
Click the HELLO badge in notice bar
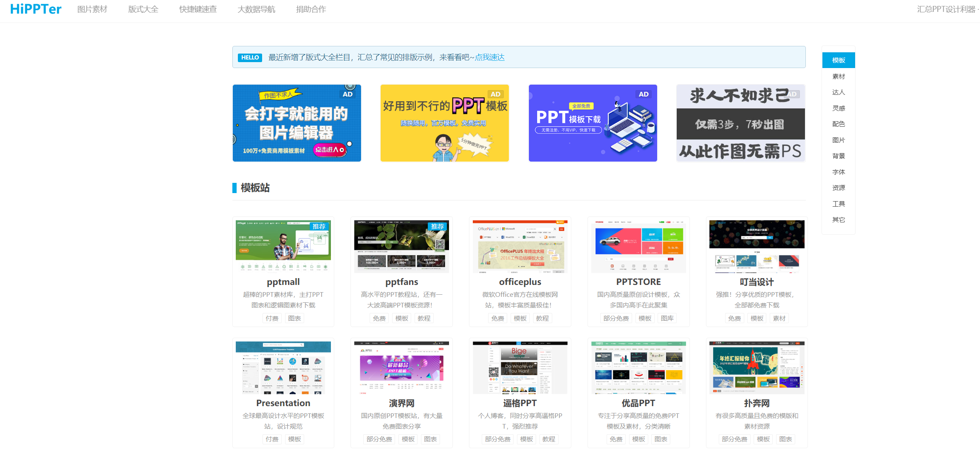pyautogui.click(x=250, y=57)
